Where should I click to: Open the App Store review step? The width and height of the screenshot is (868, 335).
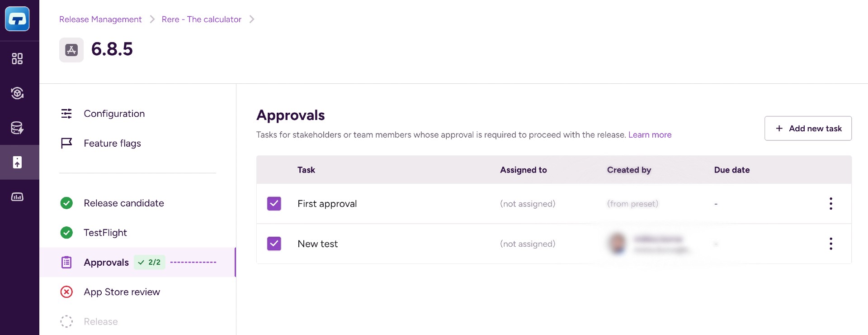pos(121,292)
